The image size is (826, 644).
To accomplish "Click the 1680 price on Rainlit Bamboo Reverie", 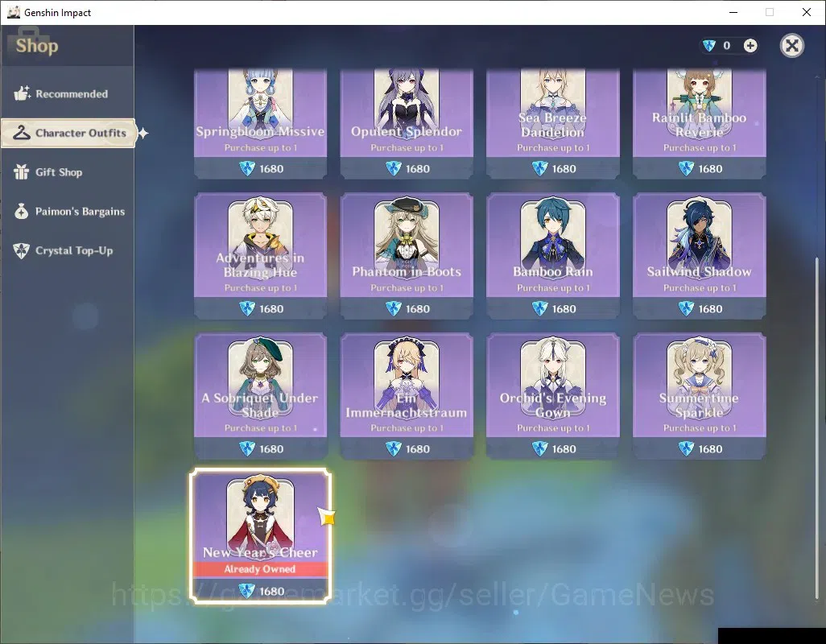I will click(710, 169).
